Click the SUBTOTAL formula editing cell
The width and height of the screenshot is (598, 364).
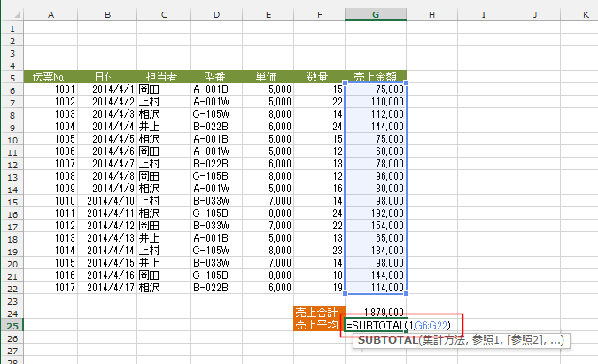pyautogui.click(x=404, y=325)
